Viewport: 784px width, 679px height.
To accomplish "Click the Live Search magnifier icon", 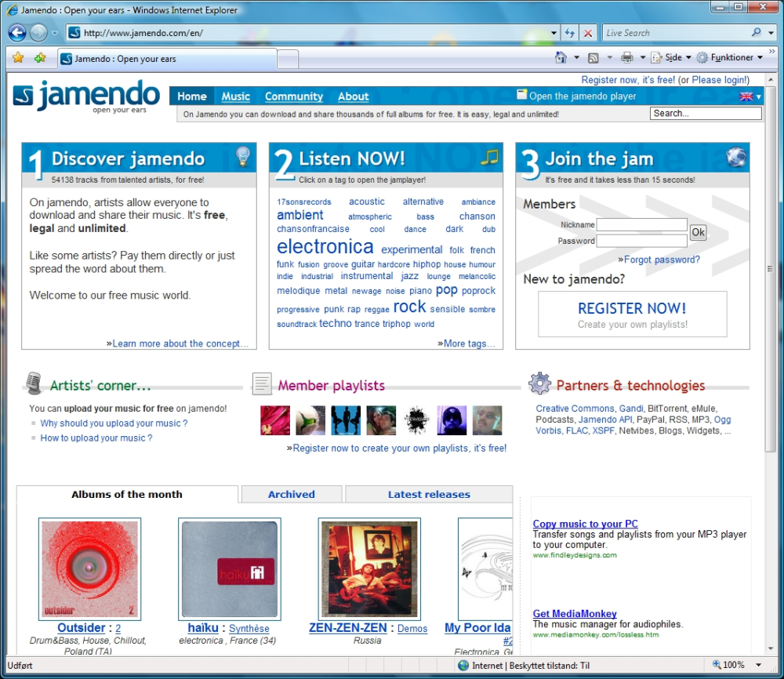I will 757,32.
